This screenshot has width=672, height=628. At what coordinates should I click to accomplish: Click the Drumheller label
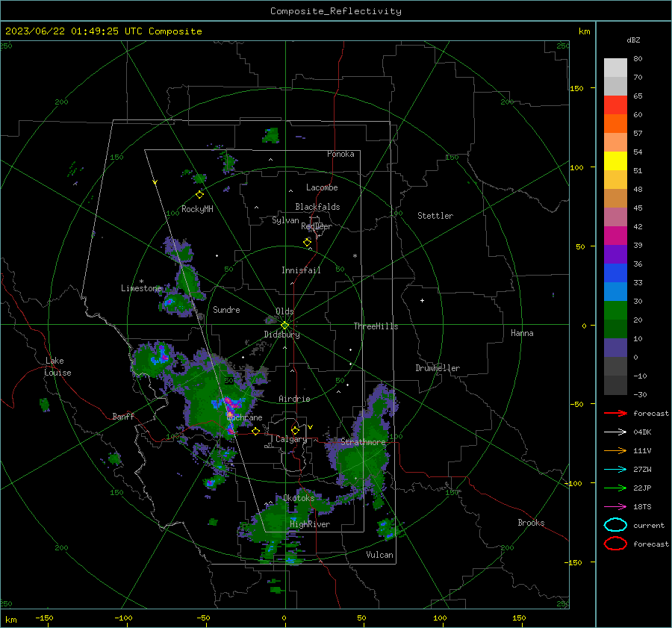coord(438,368)
